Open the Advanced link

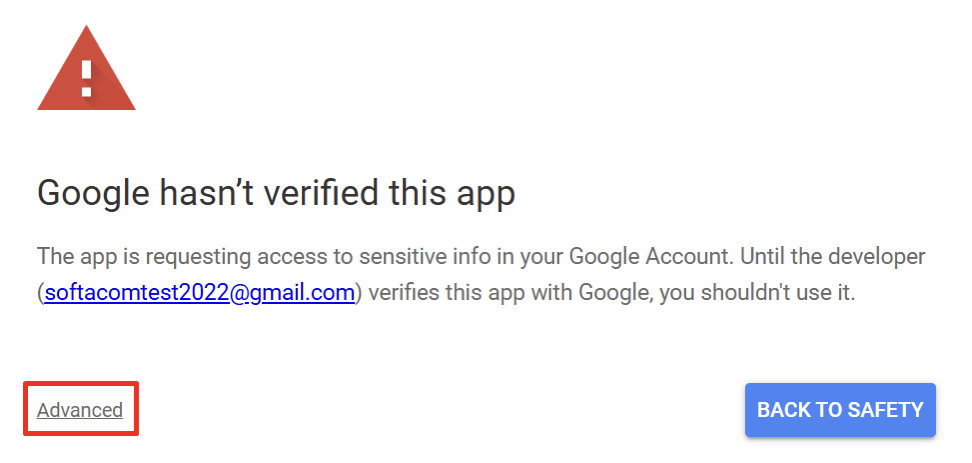[80, 410]
